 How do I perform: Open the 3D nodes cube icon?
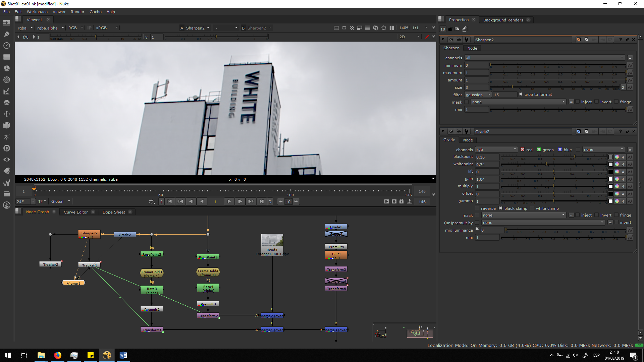click(x=7, y=125)
